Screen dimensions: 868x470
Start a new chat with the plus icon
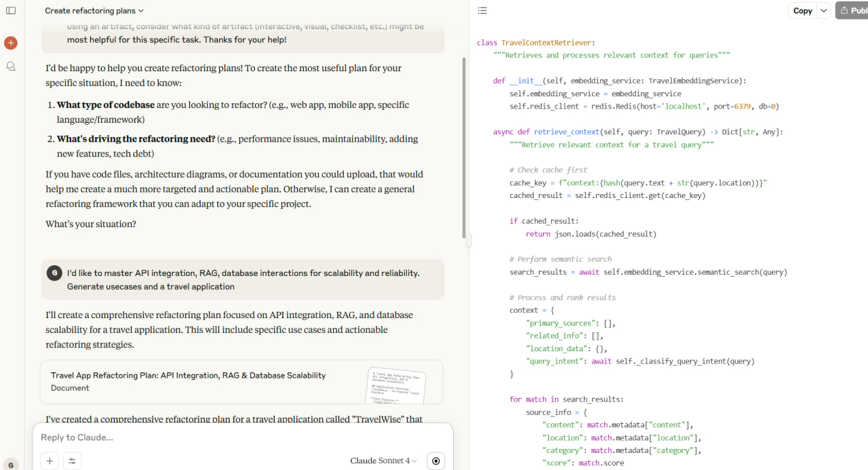point(11,43)
